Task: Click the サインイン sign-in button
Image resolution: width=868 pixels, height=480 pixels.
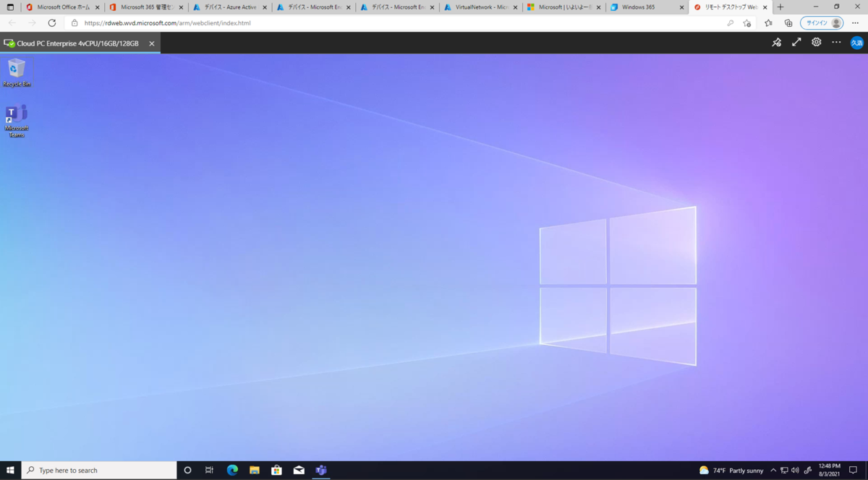Action: tap(821, 23)
